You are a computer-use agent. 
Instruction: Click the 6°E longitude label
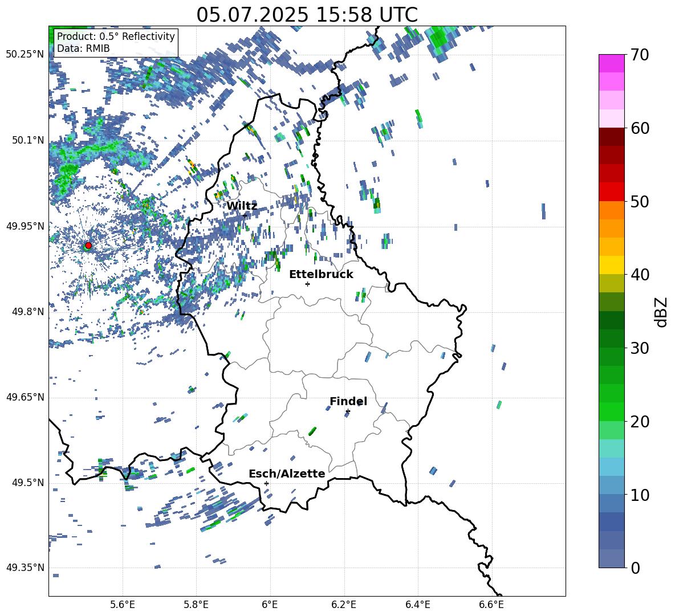(270, 605)
